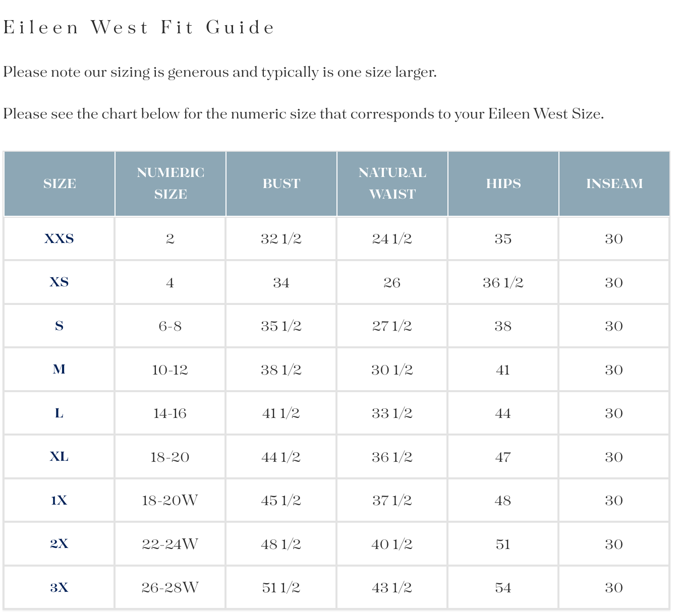Select the 1X size row label
Viewport: 679px width, 616px height.
59,500
